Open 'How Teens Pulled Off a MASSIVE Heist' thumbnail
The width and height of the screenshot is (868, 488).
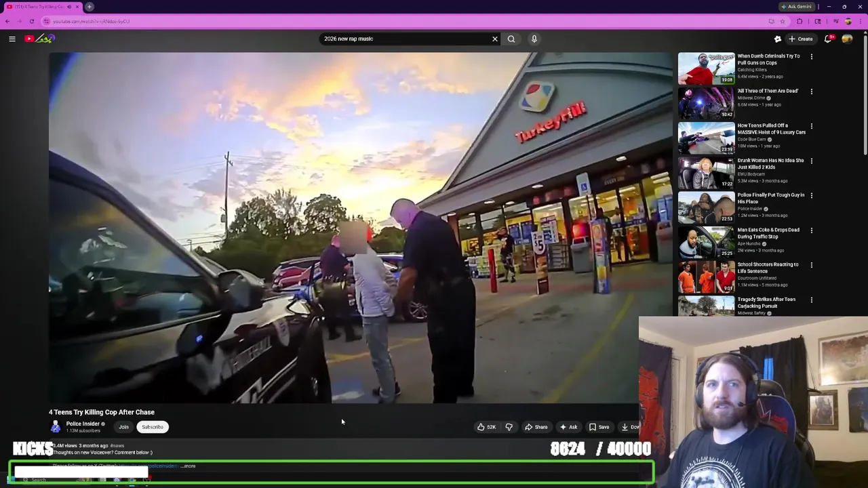coord(706,138)
